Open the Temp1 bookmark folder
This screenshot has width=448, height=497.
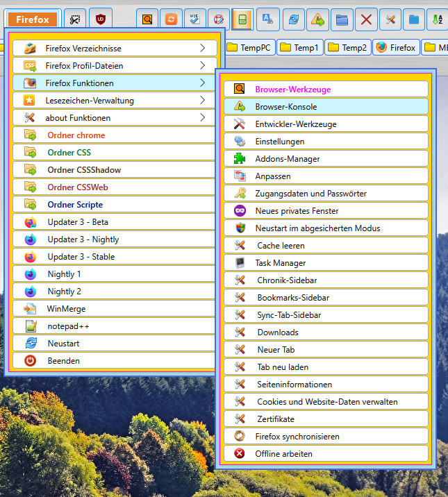[300, 47]
